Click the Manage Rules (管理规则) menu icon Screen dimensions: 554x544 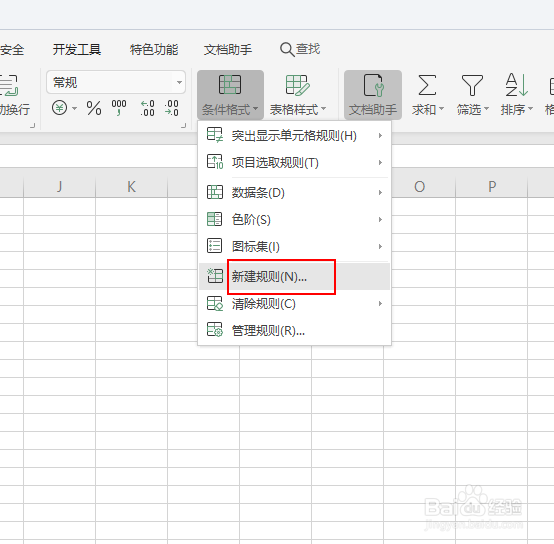point(215,330)
